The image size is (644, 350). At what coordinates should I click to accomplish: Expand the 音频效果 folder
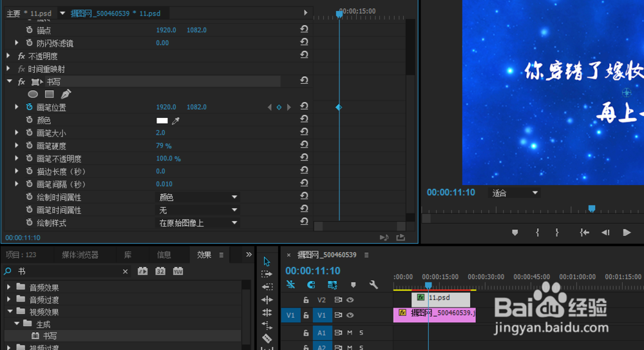[8, 287]
